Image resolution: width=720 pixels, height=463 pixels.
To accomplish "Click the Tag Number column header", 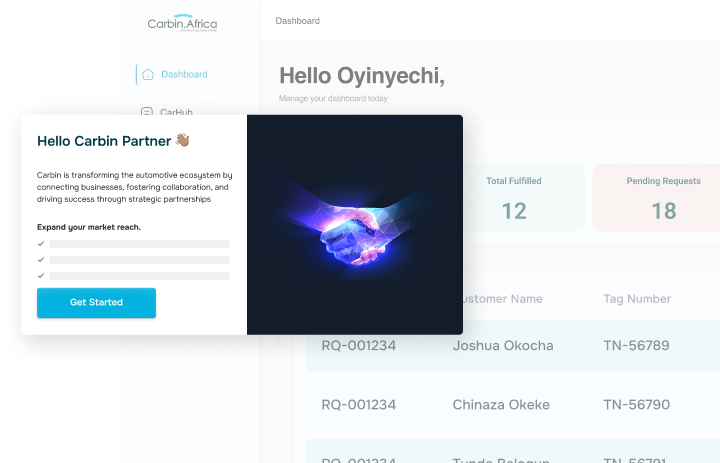I will (637, 299).
